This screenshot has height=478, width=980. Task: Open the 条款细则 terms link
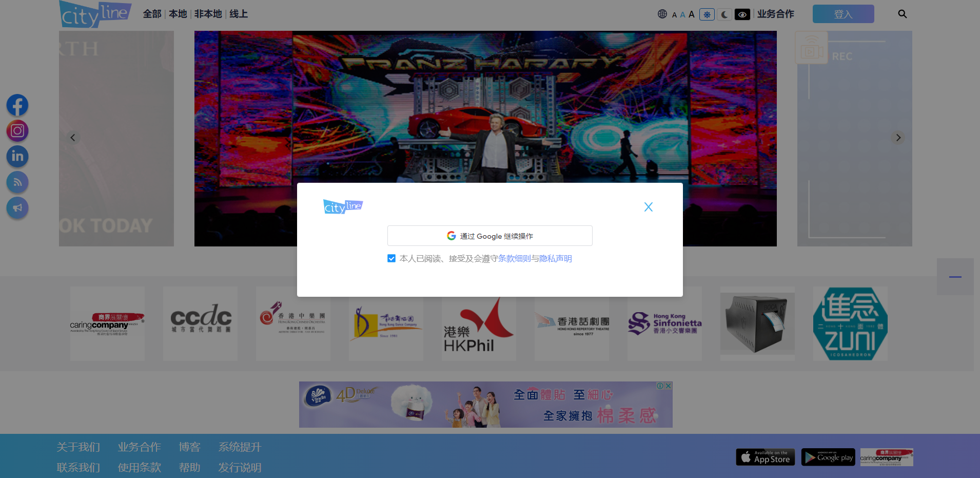pos(514,259)
